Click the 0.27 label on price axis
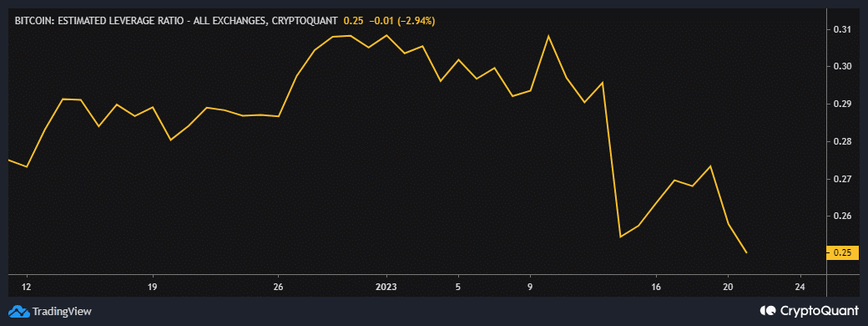 coord(842,179)
